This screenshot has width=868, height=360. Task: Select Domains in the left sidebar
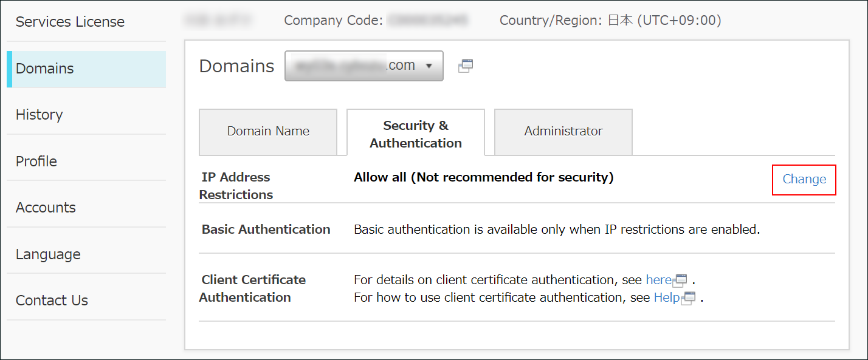tap(45, 69)
